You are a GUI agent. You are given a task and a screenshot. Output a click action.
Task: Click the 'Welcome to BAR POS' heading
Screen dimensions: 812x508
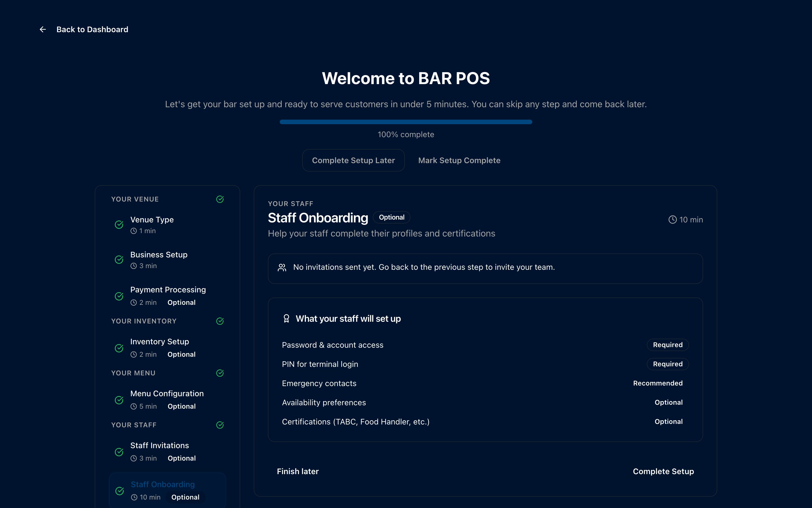pos(406,78)
